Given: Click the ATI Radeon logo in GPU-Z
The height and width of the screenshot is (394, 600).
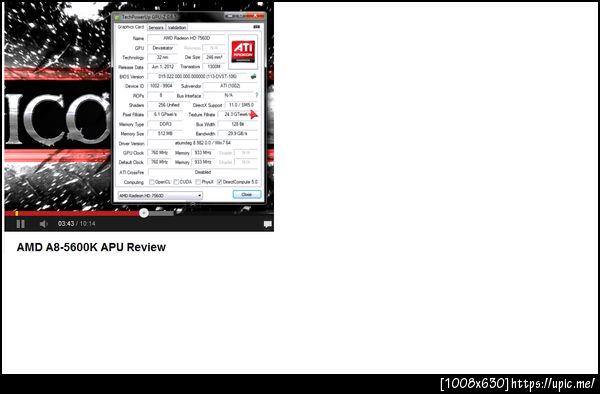Looking at the screenshot, I should click(x=243, y=52).
